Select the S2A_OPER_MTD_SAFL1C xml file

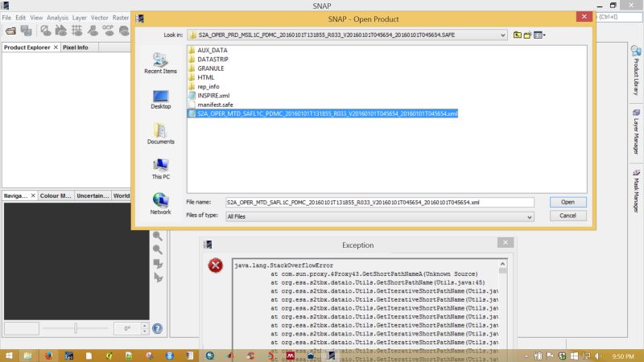pos(323,113)
